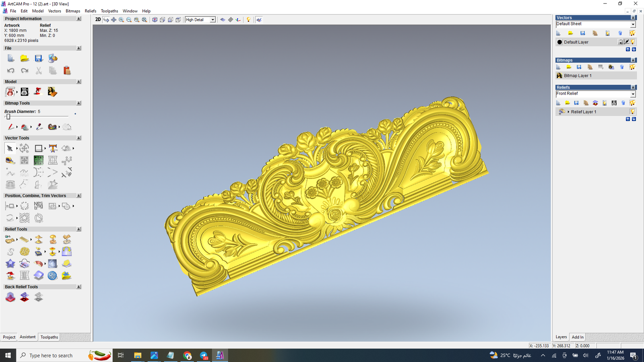The width and height of the screenshot is (644, 362).
Task: Select the Zoom In tool in 3D toolbar
Action: point(121,20)
